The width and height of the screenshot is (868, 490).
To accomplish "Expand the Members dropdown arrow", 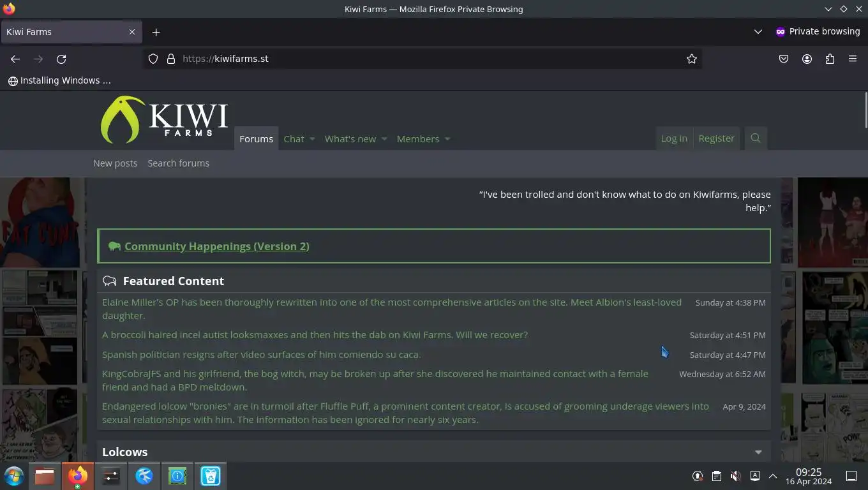I will (447, 139).
